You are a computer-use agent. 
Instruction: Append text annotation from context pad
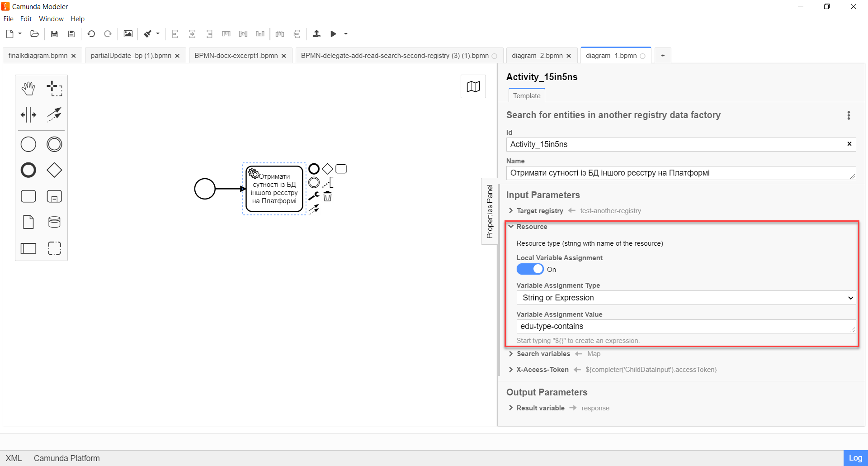(x=328, y=183)
